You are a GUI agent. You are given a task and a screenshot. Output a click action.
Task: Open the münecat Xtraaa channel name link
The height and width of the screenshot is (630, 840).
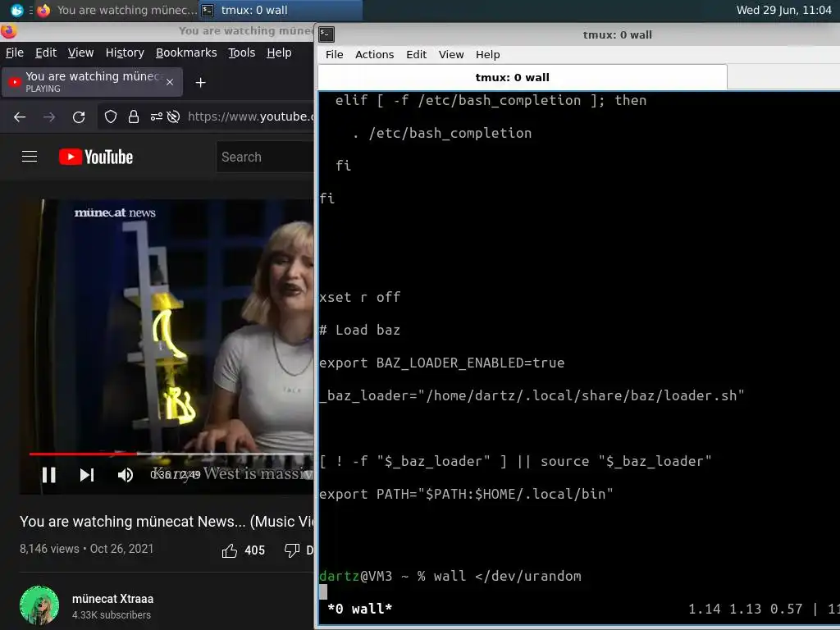[112, 599]
